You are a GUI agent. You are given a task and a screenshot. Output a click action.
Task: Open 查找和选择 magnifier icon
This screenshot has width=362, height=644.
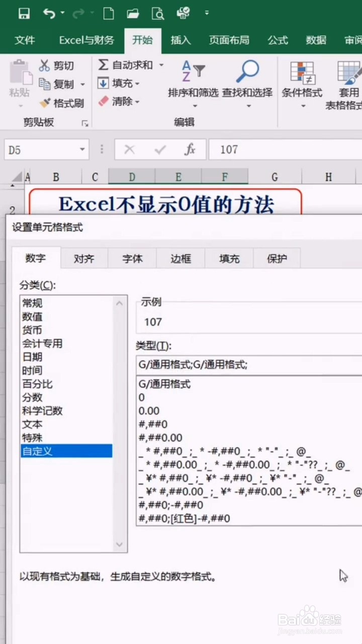coord(247,71)
